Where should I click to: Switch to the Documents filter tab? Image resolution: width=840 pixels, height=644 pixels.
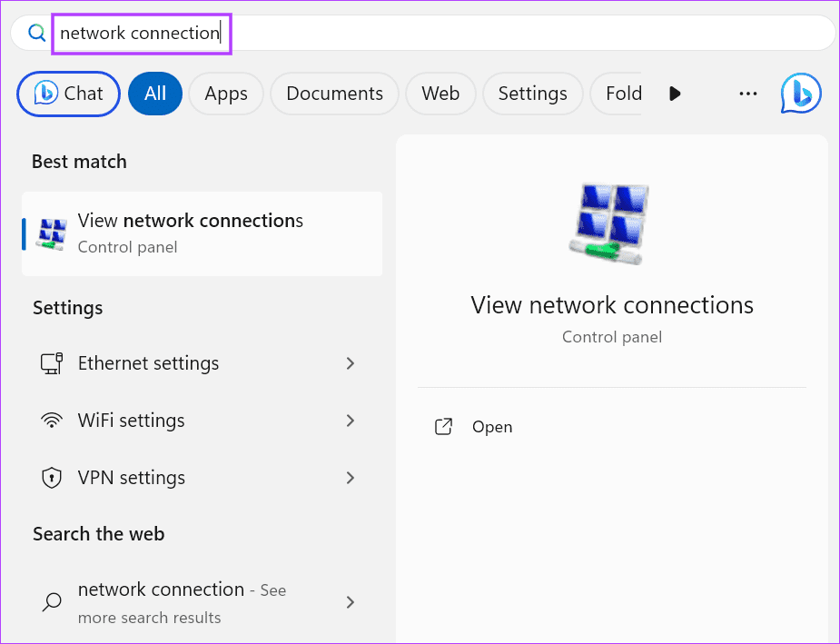334,94
